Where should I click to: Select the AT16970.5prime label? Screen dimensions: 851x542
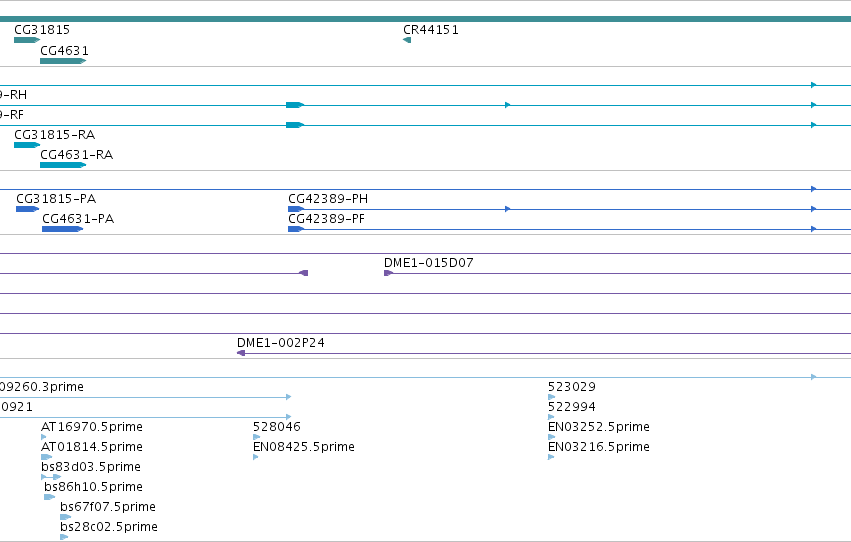(x=92, y=427)
